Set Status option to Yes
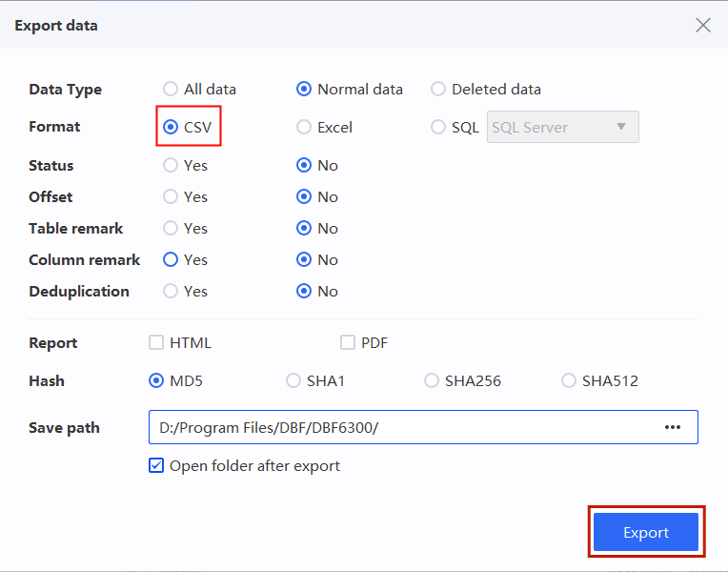The height and width of the screenshot is (572, 728). tap(171, 165)
